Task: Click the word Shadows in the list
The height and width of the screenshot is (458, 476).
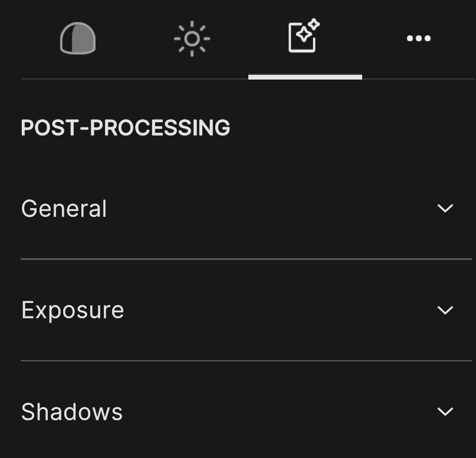Action: click(x=72, y=411)
